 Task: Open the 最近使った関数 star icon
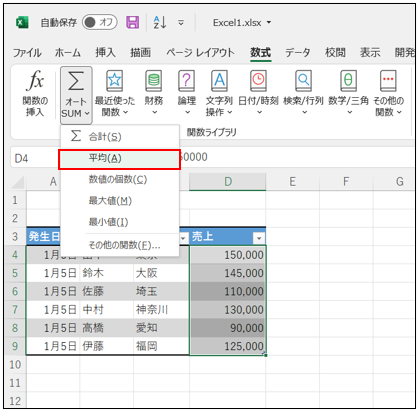115,81
